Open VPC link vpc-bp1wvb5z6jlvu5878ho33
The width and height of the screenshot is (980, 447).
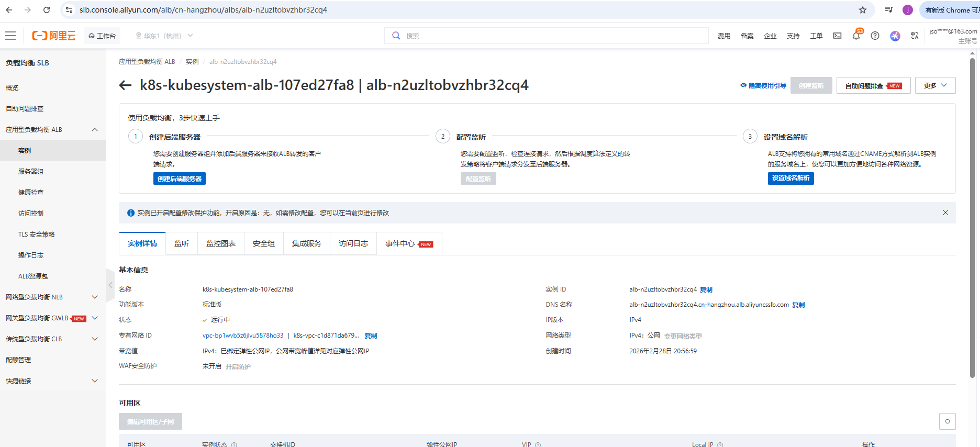pos(243,336)
